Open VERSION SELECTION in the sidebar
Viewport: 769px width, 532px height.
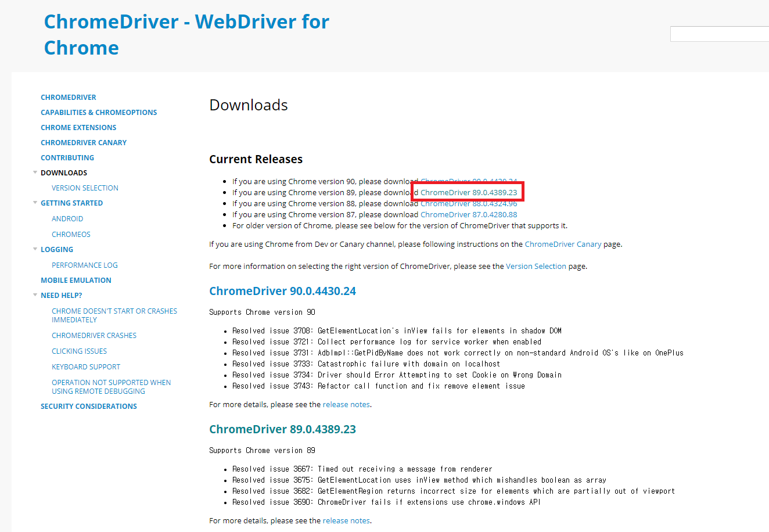pyautogui.click(x=85, y=188)
